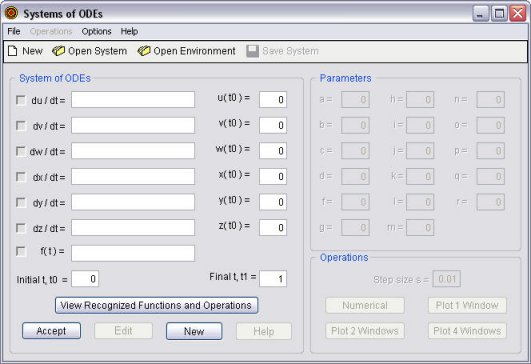Click the Step size s field

(447, 279)
